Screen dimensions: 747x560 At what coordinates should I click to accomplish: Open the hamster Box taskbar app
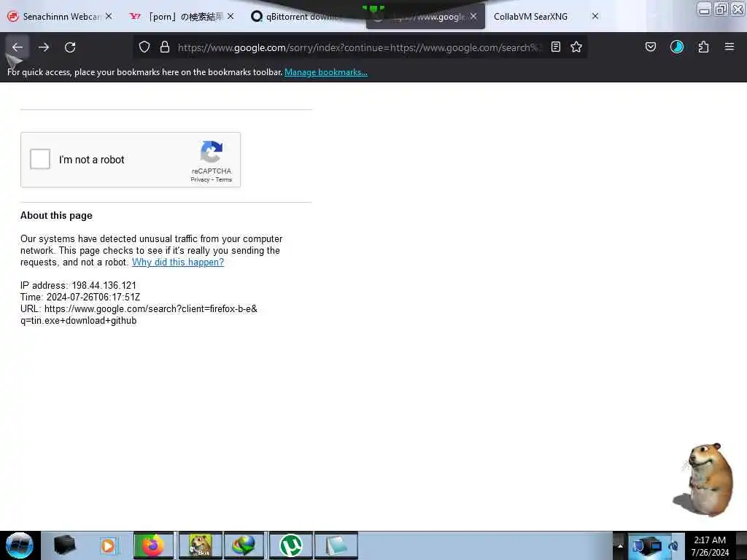200,545
